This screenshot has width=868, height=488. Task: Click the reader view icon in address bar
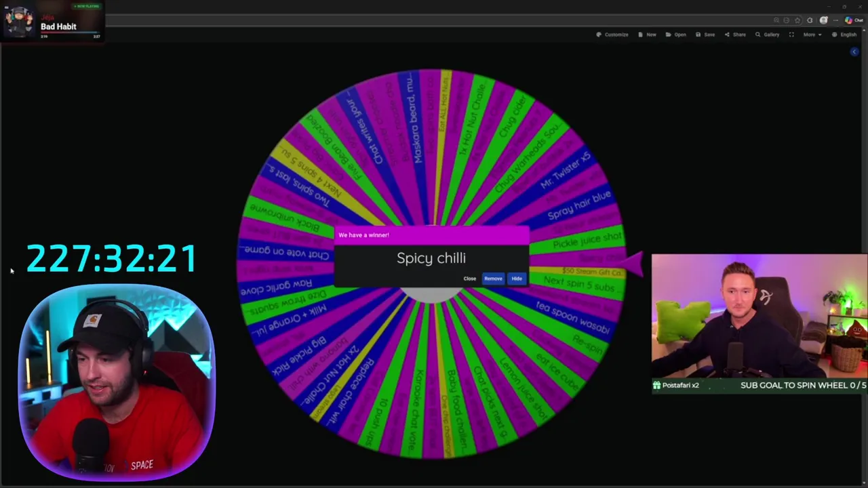point(787,20)
